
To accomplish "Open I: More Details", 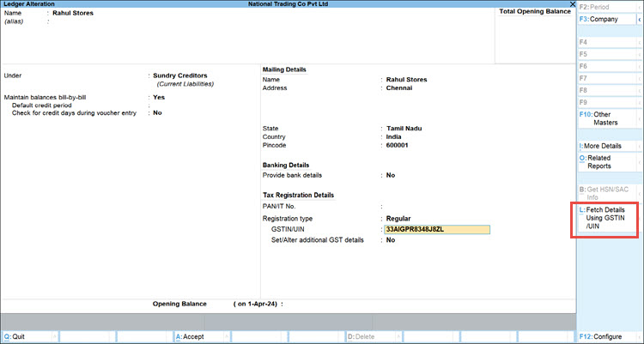I will (x=605, y=146).
